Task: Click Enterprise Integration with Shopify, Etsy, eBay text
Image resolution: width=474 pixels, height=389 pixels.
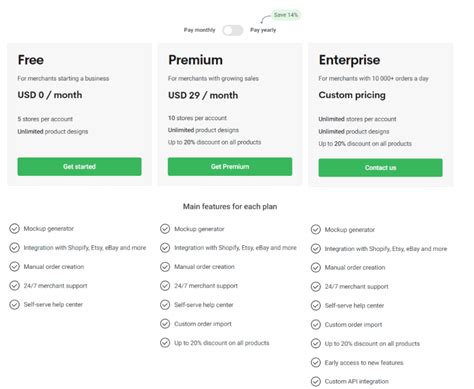Action: pyautogui.click(x=386, y=249)
